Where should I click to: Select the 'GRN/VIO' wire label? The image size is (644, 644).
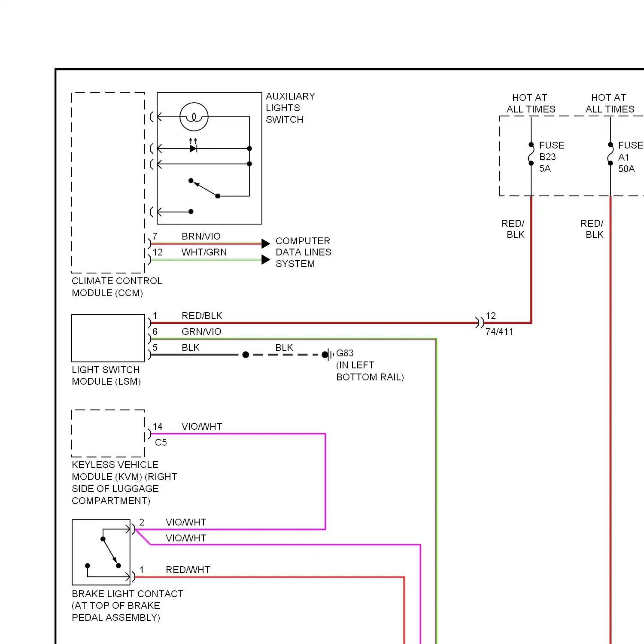201,331
